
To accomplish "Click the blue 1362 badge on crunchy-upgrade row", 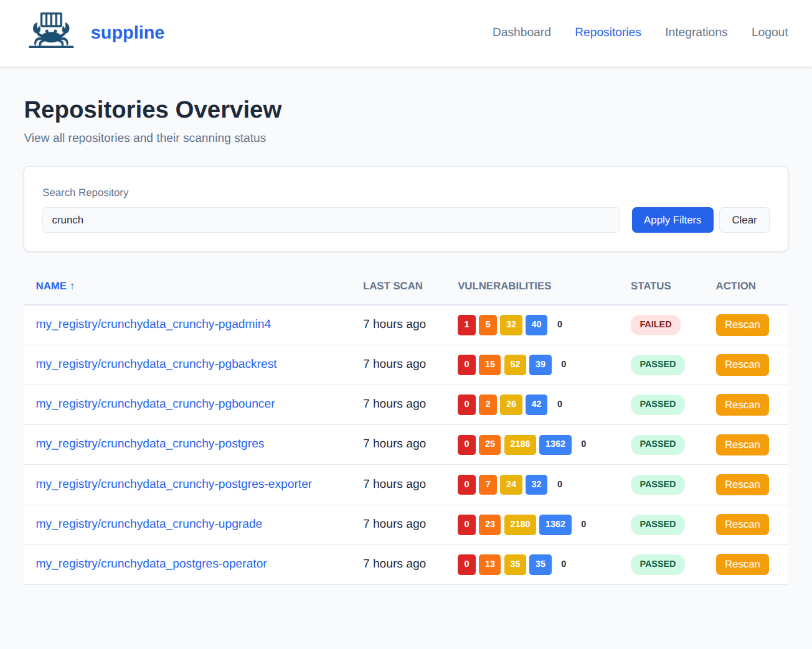I will [x=555, y=525].
